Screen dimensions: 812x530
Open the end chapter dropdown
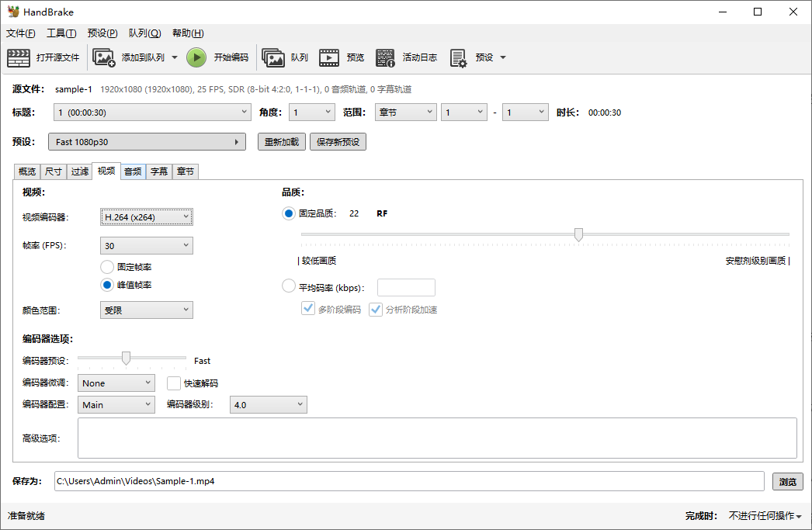[x=525, y=113]
